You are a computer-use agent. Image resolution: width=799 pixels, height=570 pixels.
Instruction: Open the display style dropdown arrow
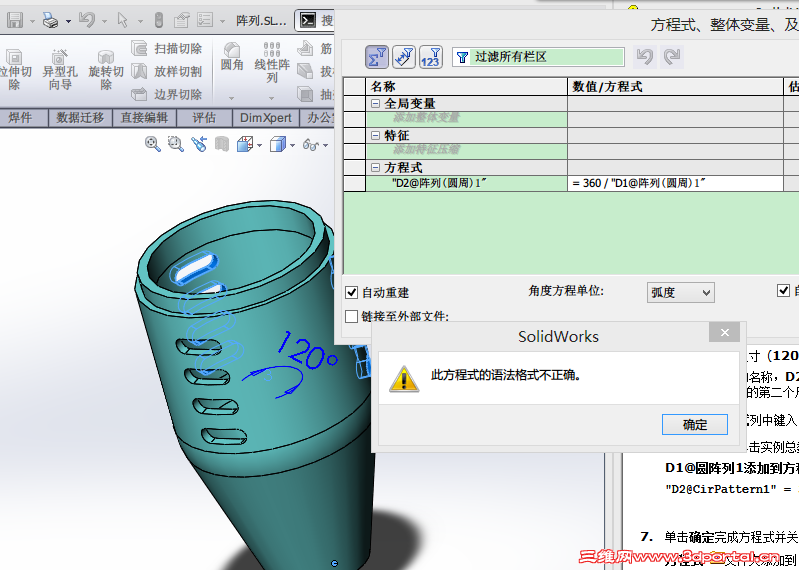coord(292,146)
